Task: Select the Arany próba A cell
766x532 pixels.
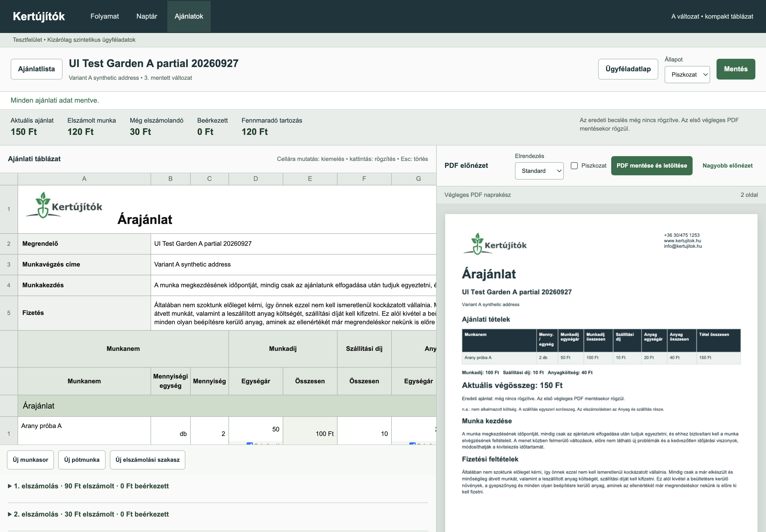Action: coord(84,430)
